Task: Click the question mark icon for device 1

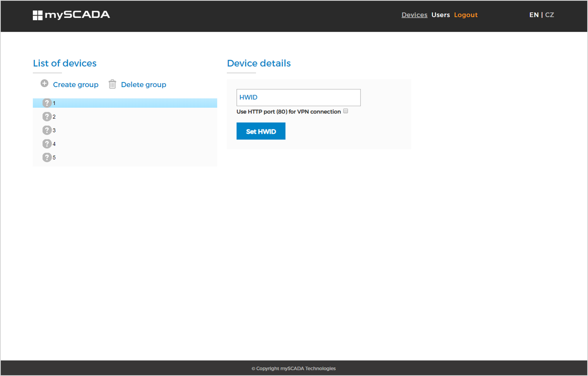Action: tap(47, 103)
